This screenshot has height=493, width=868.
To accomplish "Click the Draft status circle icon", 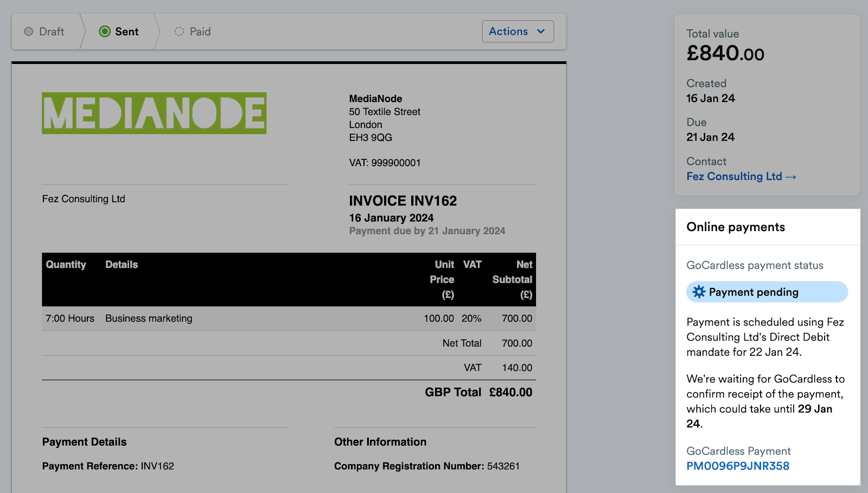I will click(x=29, y=31).
